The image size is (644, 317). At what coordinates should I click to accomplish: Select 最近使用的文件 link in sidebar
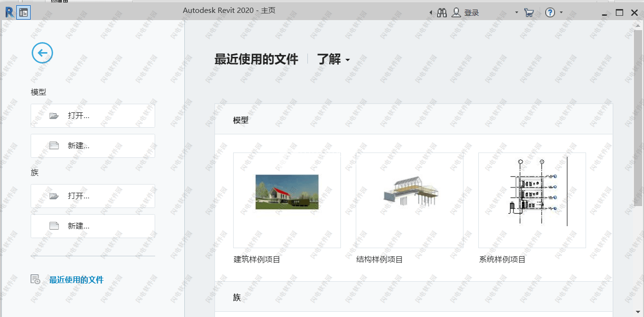(x=76, y=280)
